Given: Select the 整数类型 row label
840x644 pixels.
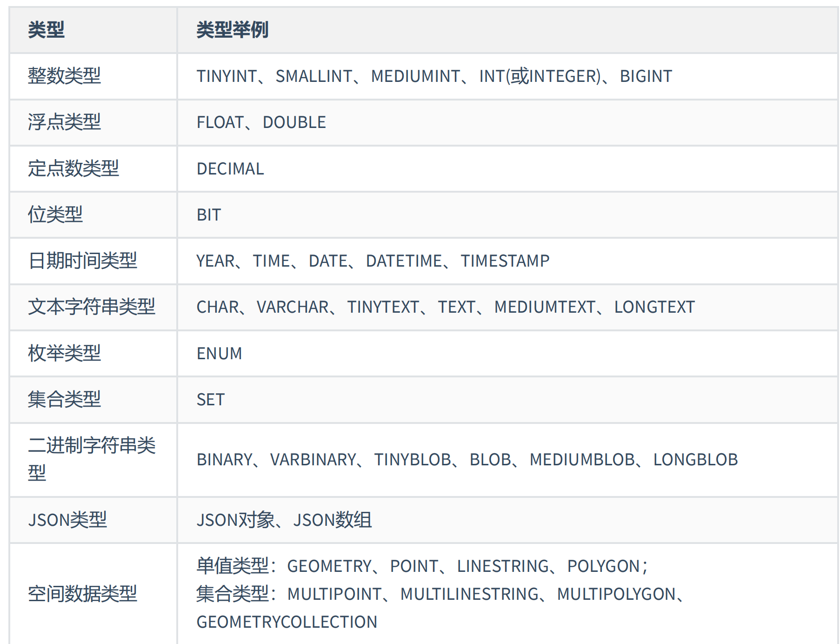Looking at the screenshot, I should click(64, 76).
